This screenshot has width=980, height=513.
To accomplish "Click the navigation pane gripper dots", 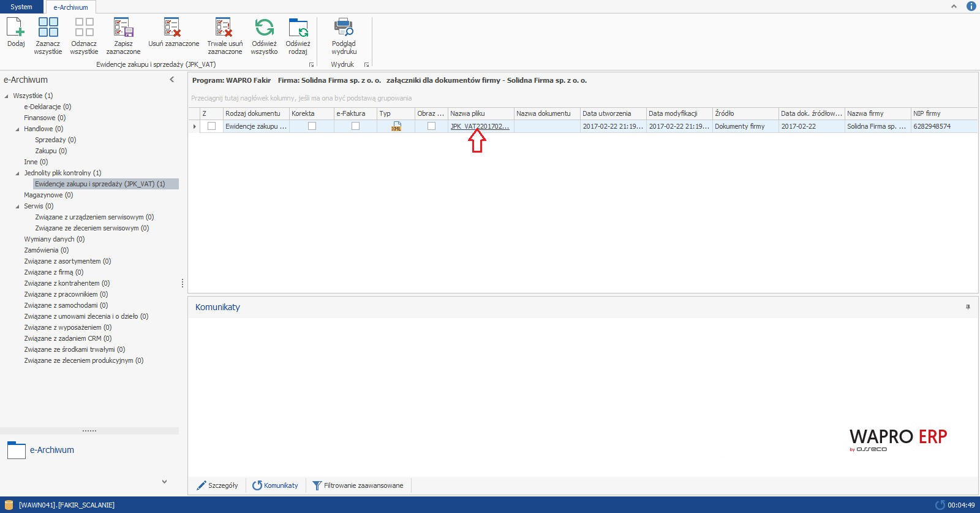I will click(x=89, y=431).
